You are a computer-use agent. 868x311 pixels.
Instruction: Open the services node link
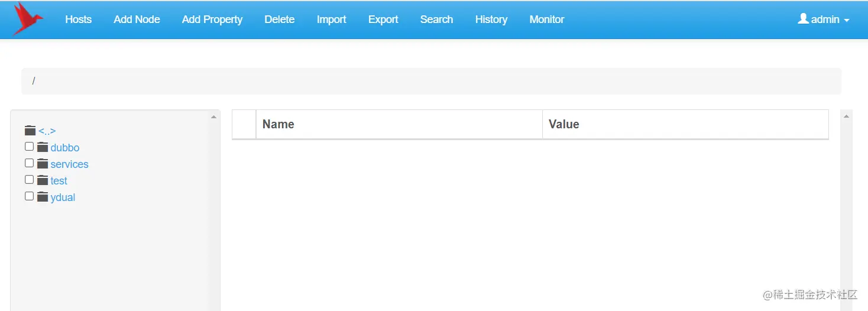pos(69,164)
